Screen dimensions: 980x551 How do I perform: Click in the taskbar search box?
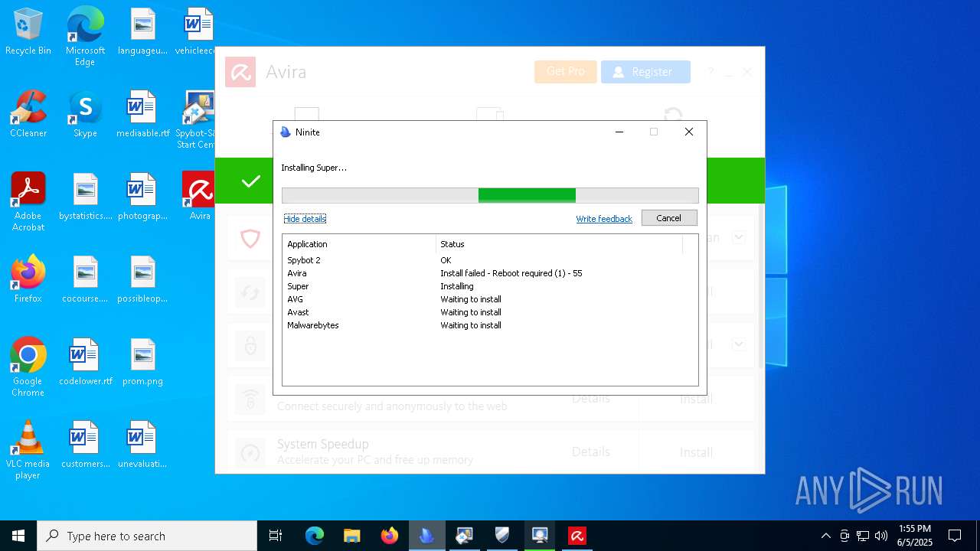pyautogui.click(x=147, y=536)
